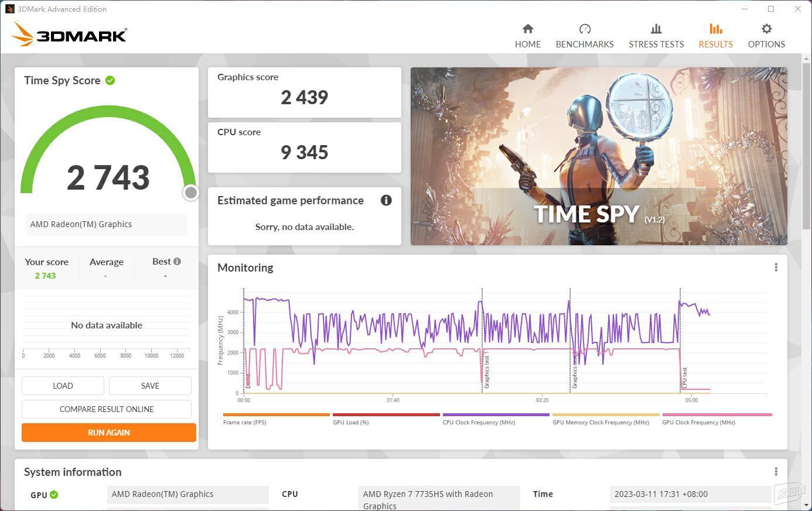Click the gray knob on the score gauge

(190, 193)
